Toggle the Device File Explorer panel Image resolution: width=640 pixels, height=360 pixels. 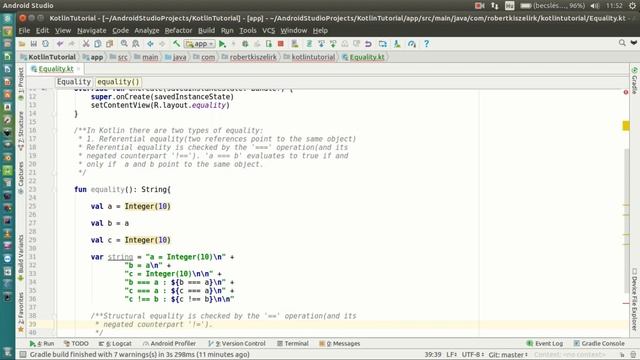(x=634, y=299)
